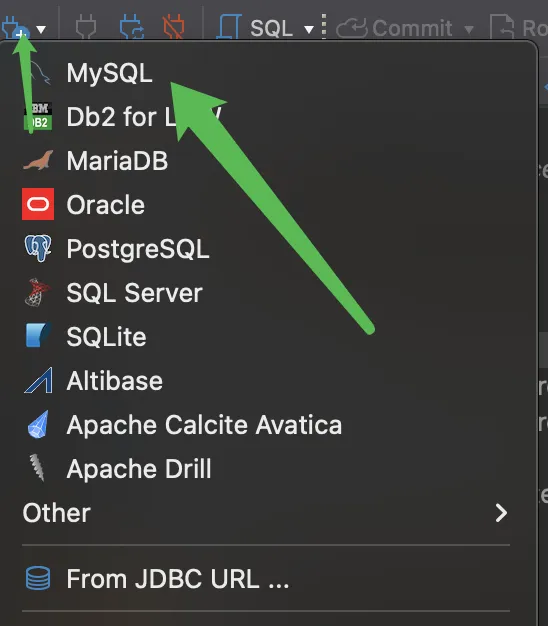The width and height of the screenshot is (548, 626).
Task: Open the New Connection dropdown arrow
Action: [x=41, y=29]
